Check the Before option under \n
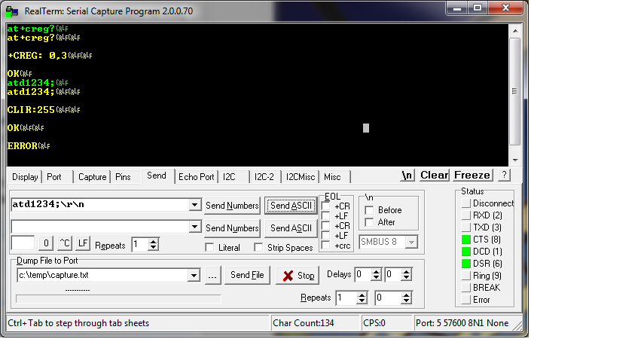The height and width of the screenshot is (348, 644). 369,210
